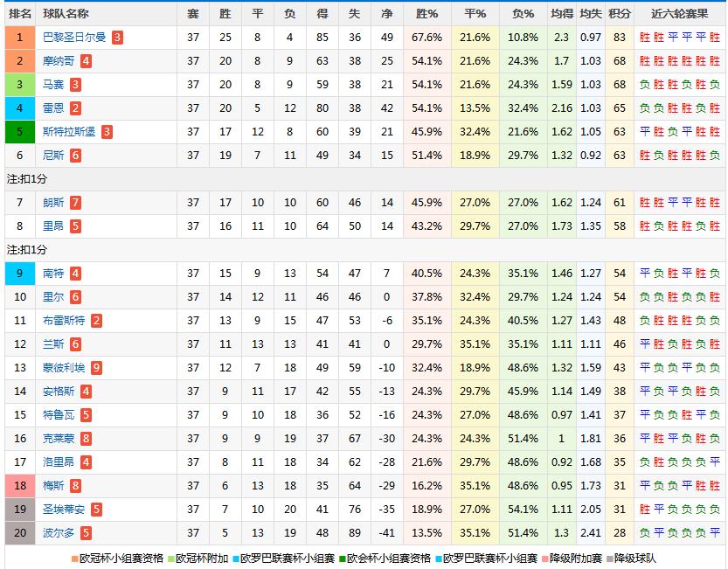
Task: Click the red badge beside 斯特拉斯堡
Action: 107,132
